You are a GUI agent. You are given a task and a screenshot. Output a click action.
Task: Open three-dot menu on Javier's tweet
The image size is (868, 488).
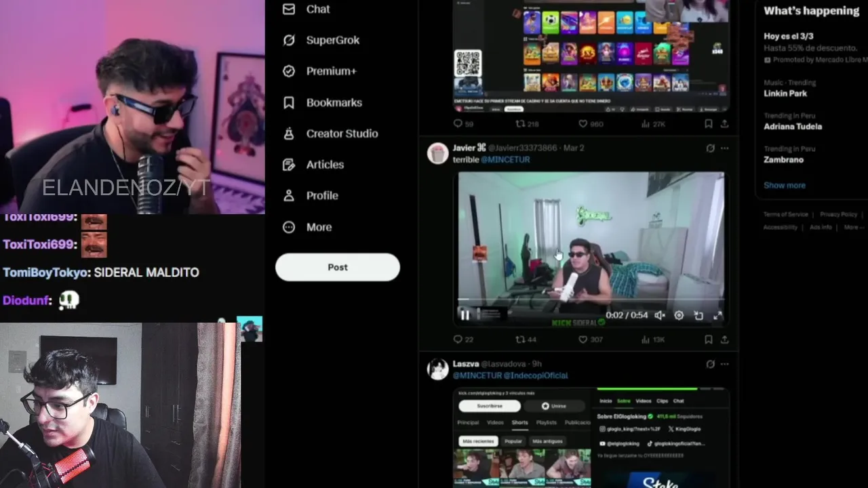pos(724,148)
